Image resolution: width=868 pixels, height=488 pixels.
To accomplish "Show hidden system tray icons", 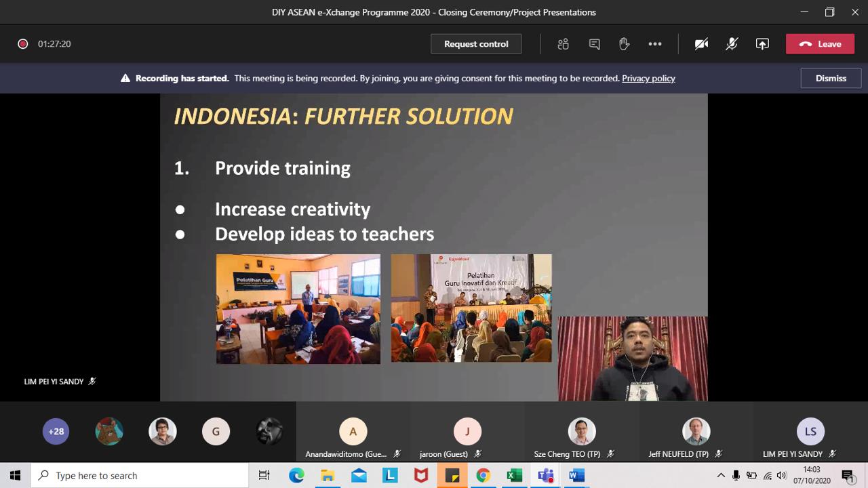I will (721, 476).
